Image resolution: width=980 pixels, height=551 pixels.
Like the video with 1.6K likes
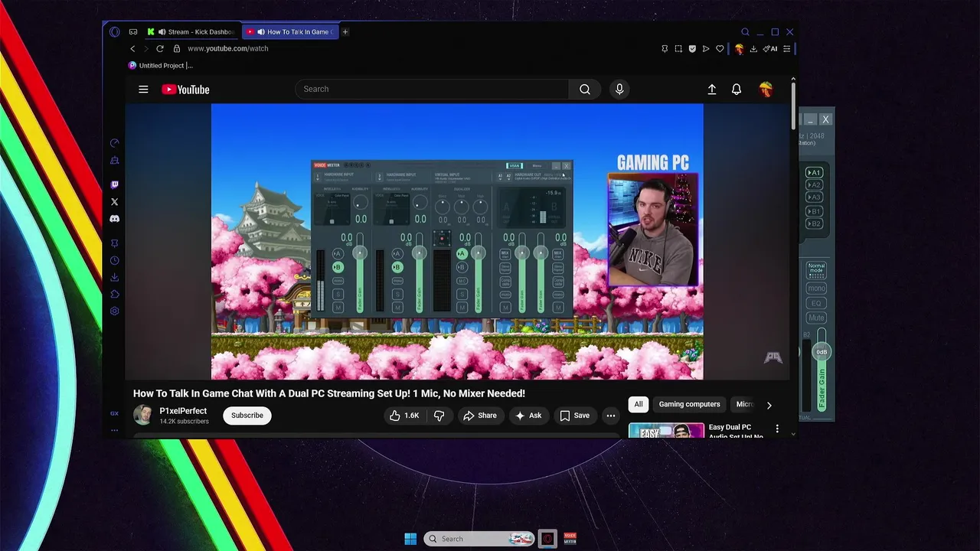tap(404, 416)
